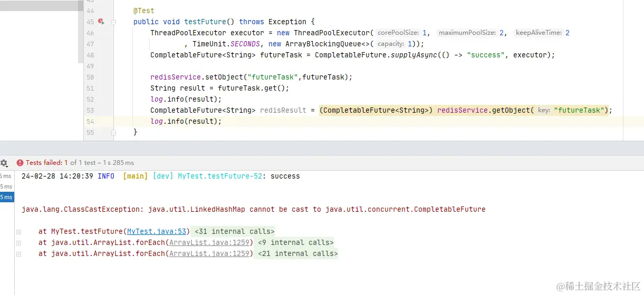Unfold the <9 internal calls> section
This screenshot has height=295, width=644.
295,242
